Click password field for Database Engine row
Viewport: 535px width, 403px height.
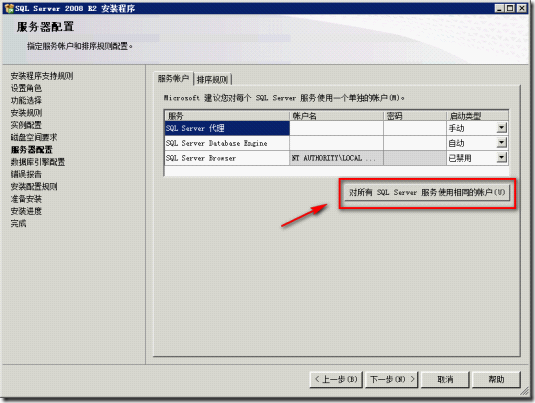click(415, 143)
